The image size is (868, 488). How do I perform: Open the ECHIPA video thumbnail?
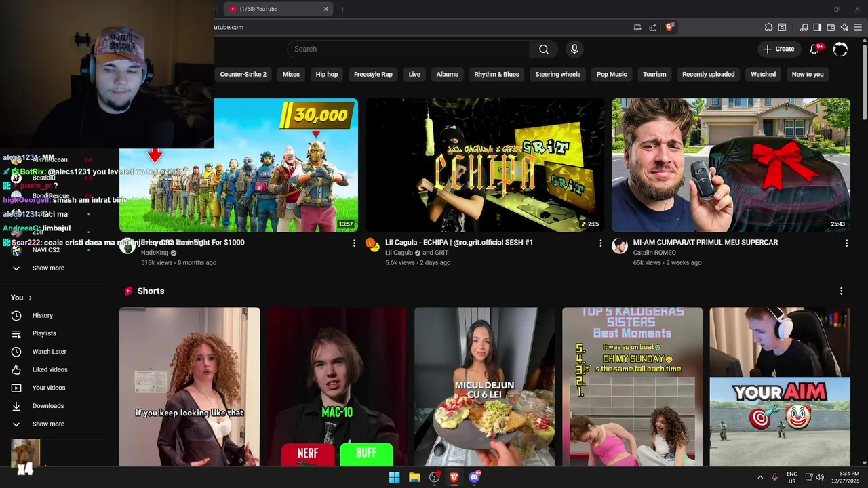pyautogui.click(x=485, y=165)
